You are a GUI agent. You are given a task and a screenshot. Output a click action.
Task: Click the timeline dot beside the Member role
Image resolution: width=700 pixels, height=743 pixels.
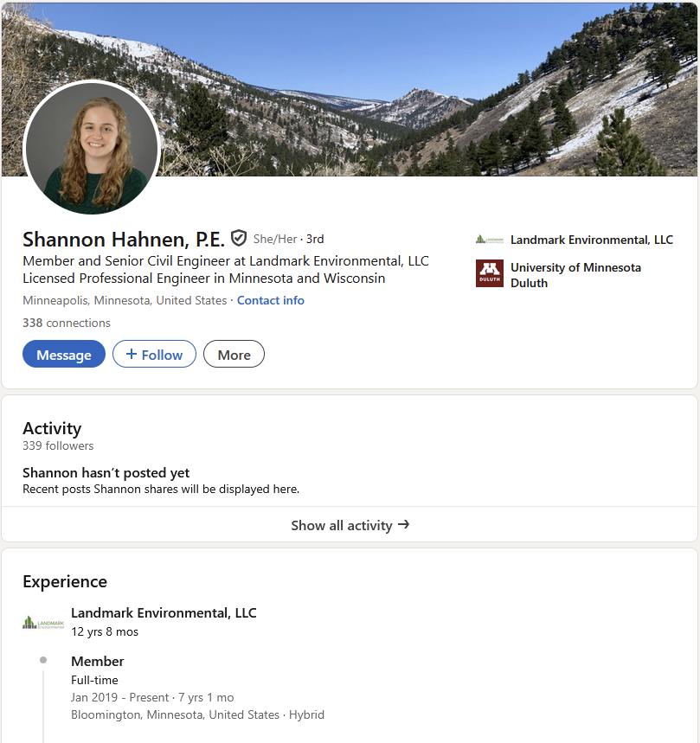coord(42,660)
